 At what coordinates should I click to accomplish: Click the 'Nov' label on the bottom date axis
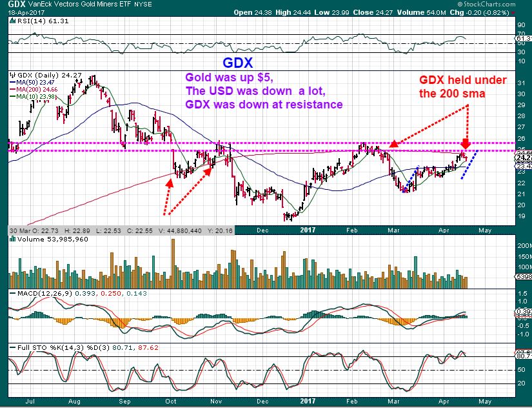coord(216,401)
